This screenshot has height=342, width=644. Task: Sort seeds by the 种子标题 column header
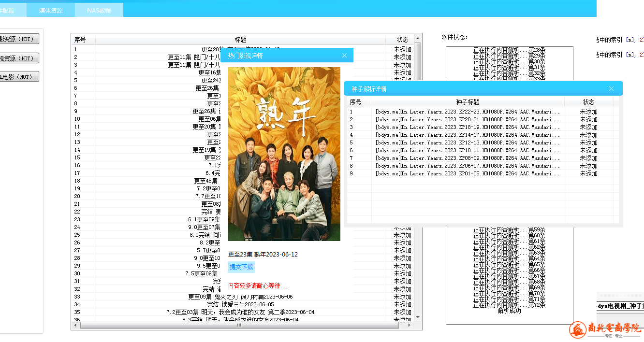[468, 102]
